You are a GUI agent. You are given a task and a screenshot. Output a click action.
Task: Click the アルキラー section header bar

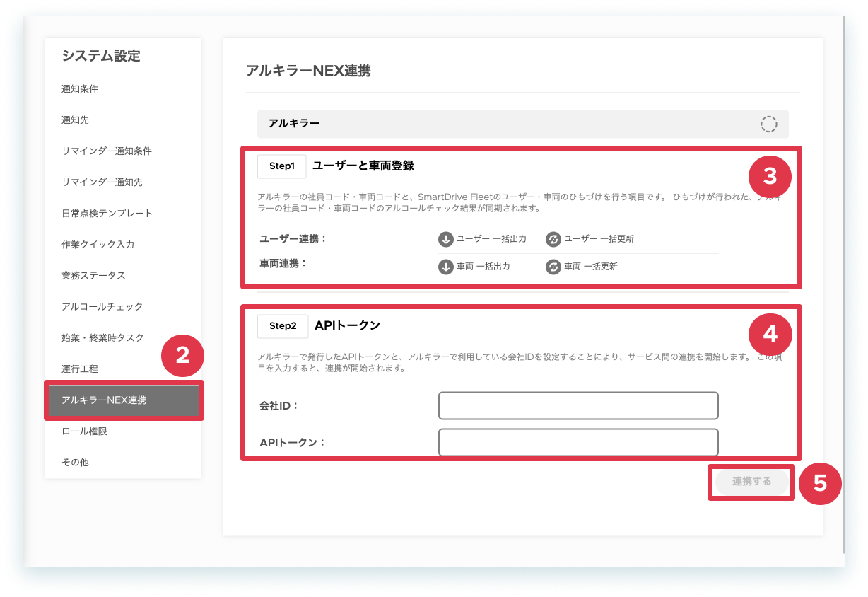point(523,124)
